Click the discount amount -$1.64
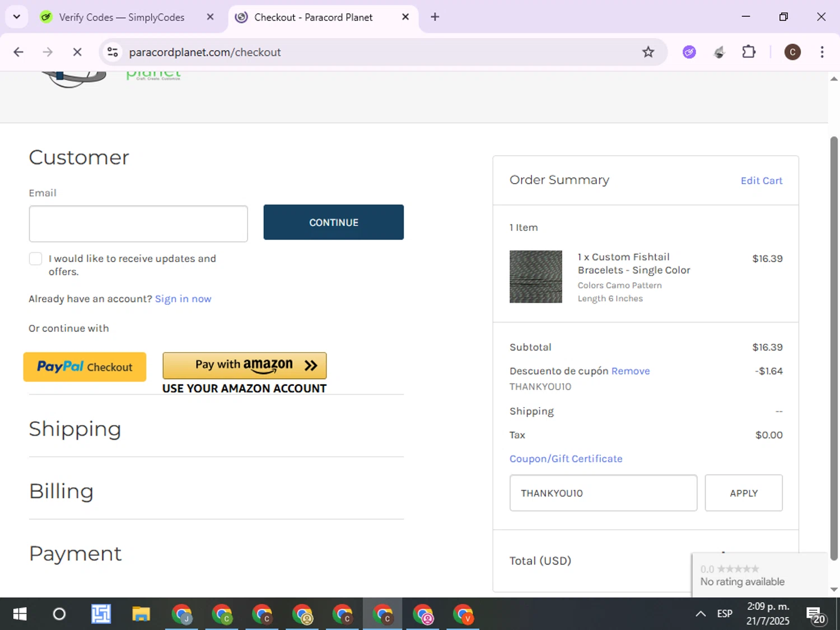This screenshot has width=840, height=630. (769, 371)
